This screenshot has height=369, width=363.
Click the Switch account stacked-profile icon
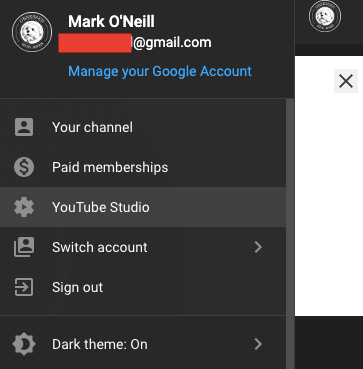click(x=24, y=247)
